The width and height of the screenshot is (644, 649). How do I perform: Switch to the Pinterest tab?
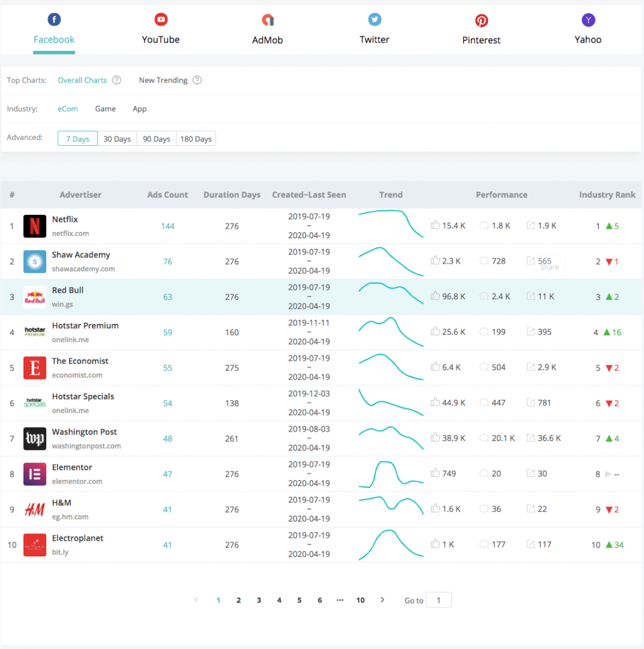coord(481,40)
